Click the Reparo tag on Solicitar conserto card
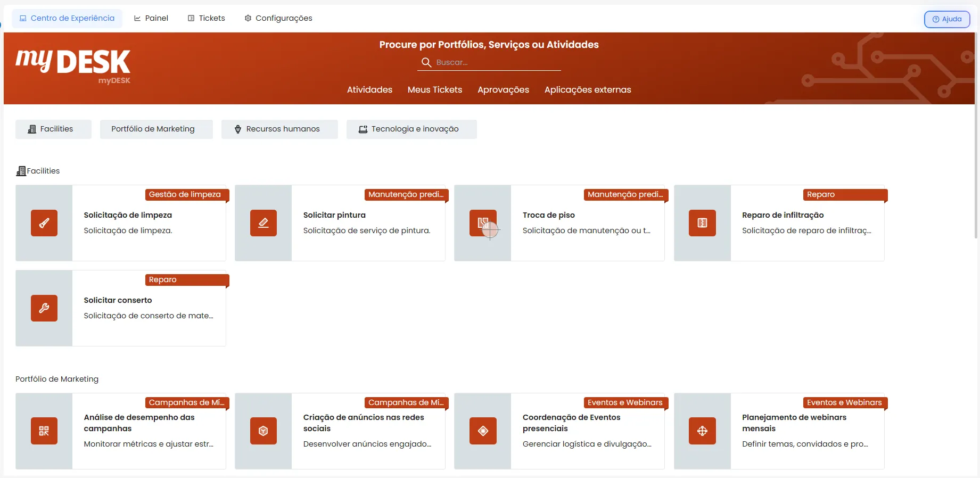Image resolution: width=980 pixels, height=478 pixels. 186,280
